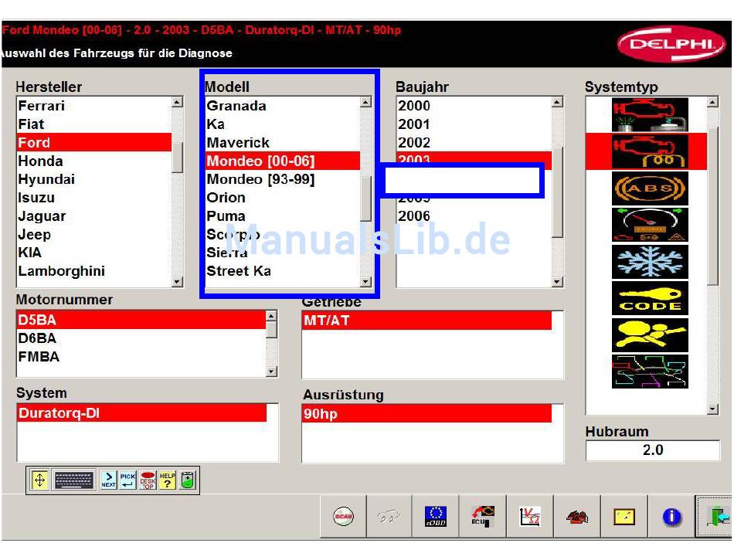The width and height of the screenshot is (734, 560).
Task: Select Maverick model
Action: coord(283,142)
